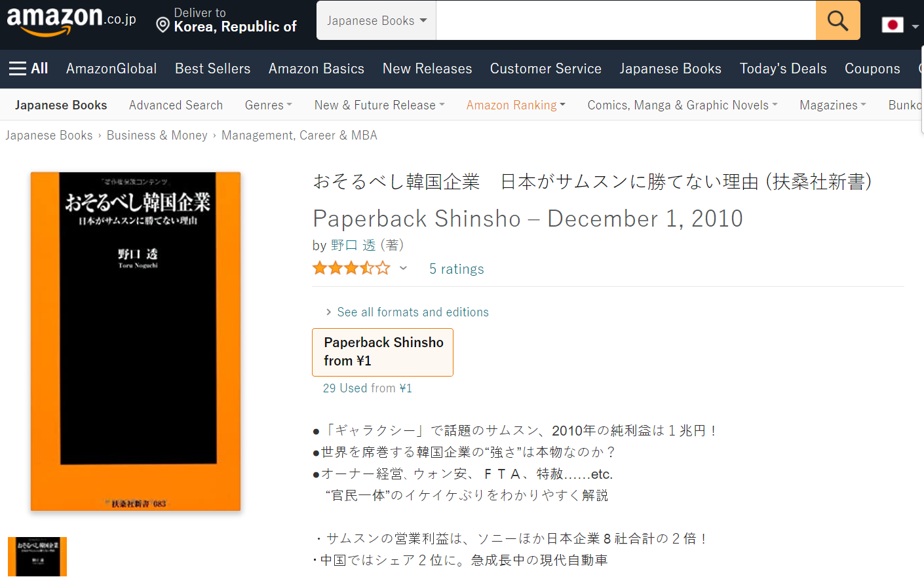Change Deliver to Korea, Republic of location
Viewport: 924px width, 577px height.
(226, 20)
